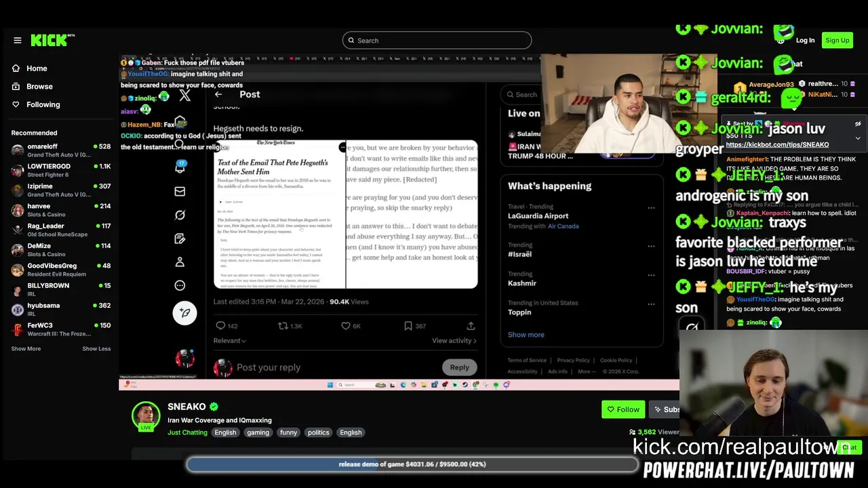Open GoodVibesGreg recommended channel
This screenshot has width=868, height=488.
tap(61, 270)
